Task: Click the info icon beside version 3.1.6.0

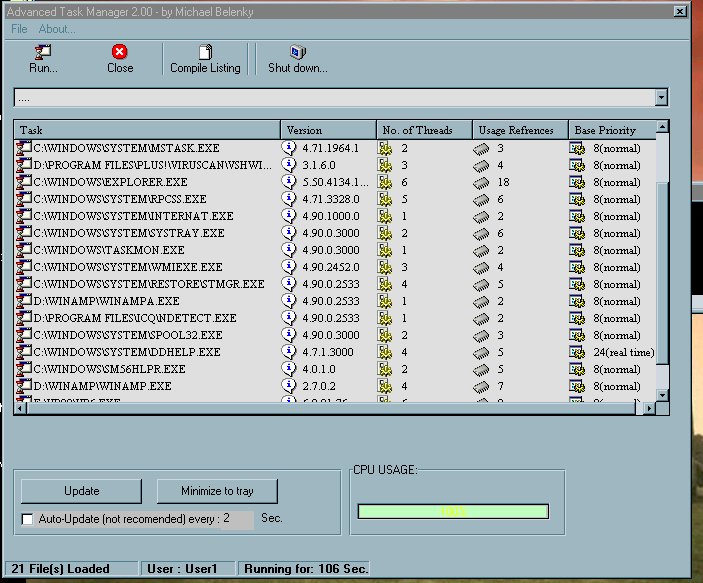Action: tap(289, 165)
